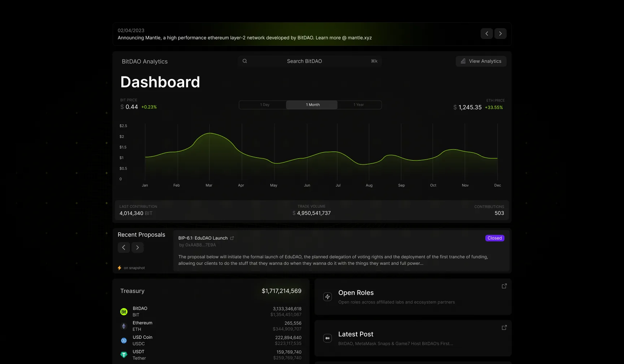The height and width of the screenshot is (364, 624).
Task: Open the BIP-6.1: EduDAO Launch proposal
Action: [203, 238]
